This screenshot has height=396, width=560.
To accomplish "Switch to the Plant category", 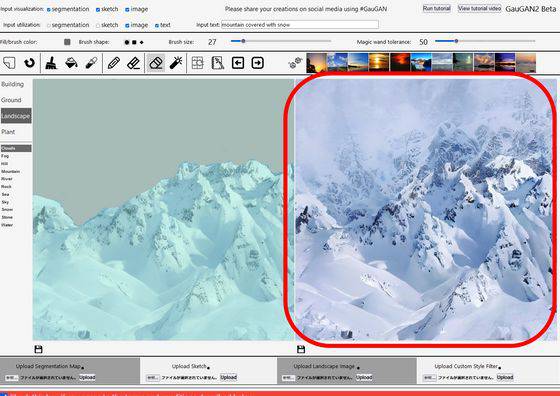I will tap(8, 132).
